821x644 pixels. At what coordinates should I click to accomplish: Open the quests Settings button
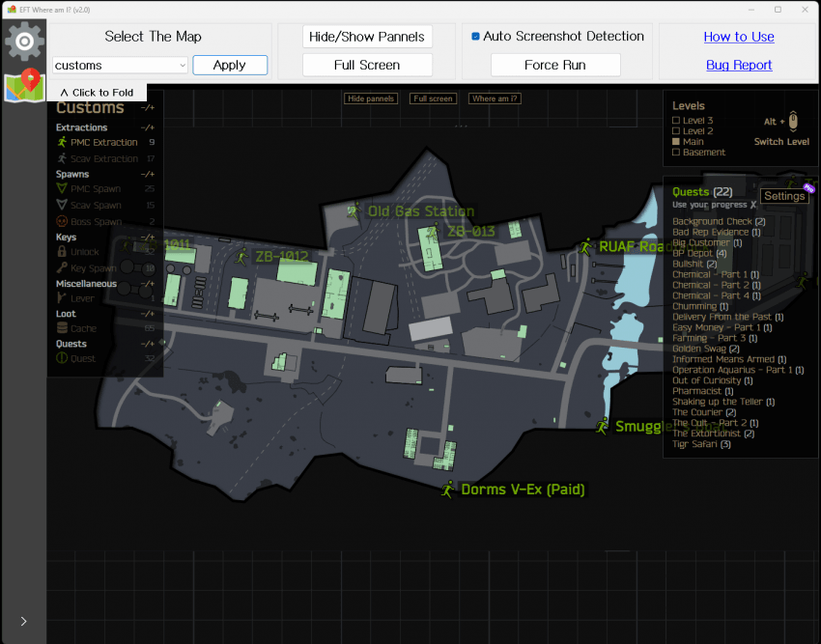784,196
